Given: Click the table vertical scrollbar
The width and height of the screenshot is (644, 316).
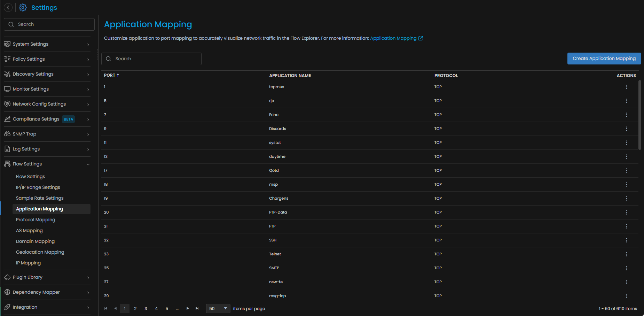Looking at the screenshot, I should (x=640, y=115).
